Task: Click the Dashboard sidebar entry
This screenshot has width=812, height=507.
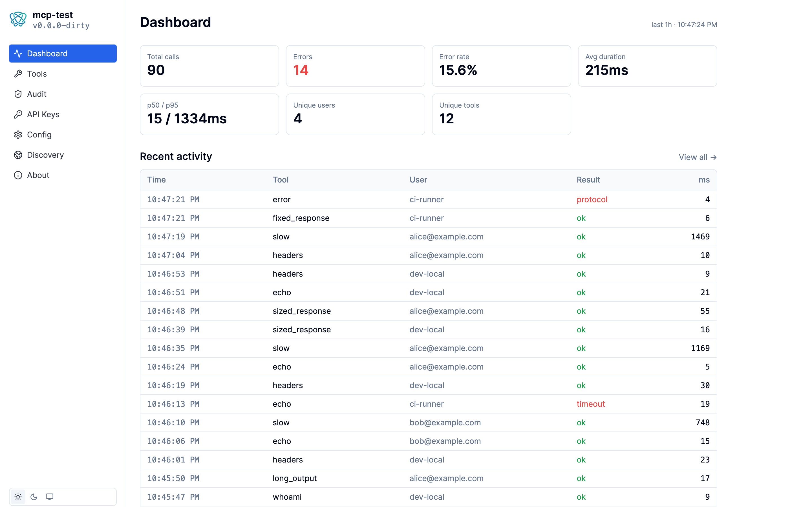Action: pos(47,53)
